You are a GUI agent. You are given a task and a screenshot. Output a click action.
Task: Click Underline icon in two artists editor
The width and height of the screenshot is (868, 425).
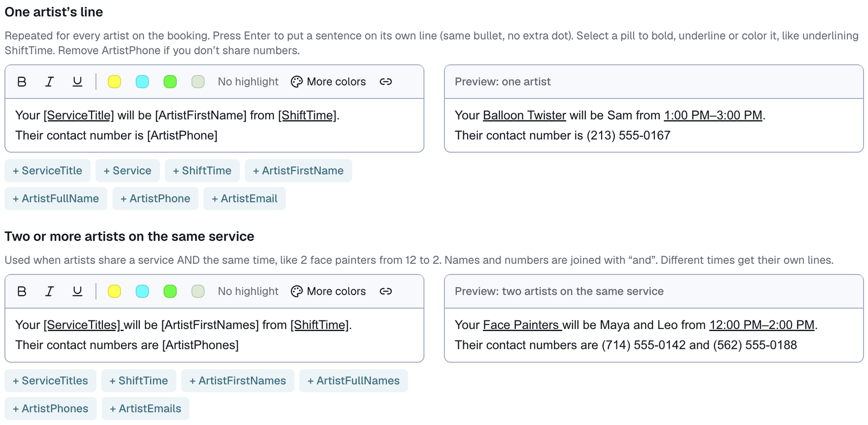coord(78,291)
